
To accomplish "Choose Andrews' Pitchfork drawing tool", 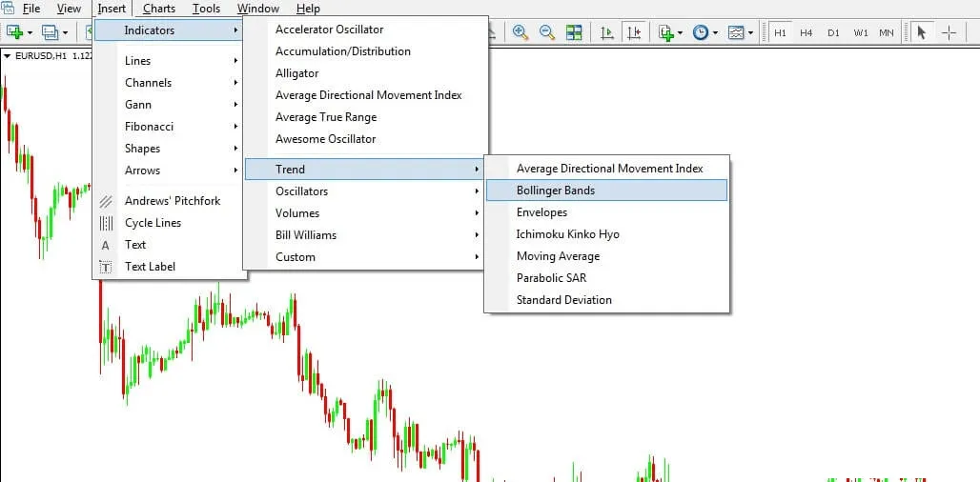I will point(168,200).
